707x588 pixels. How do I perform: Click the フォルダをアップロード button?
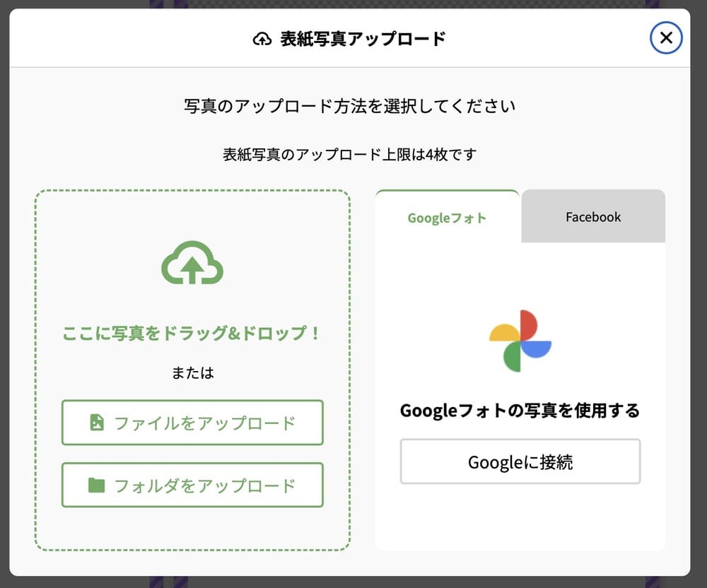(x=192, y=486)
